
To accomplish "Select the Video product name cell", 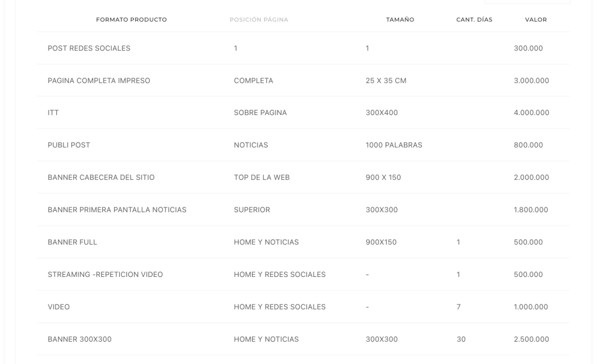I will [58, 307].
